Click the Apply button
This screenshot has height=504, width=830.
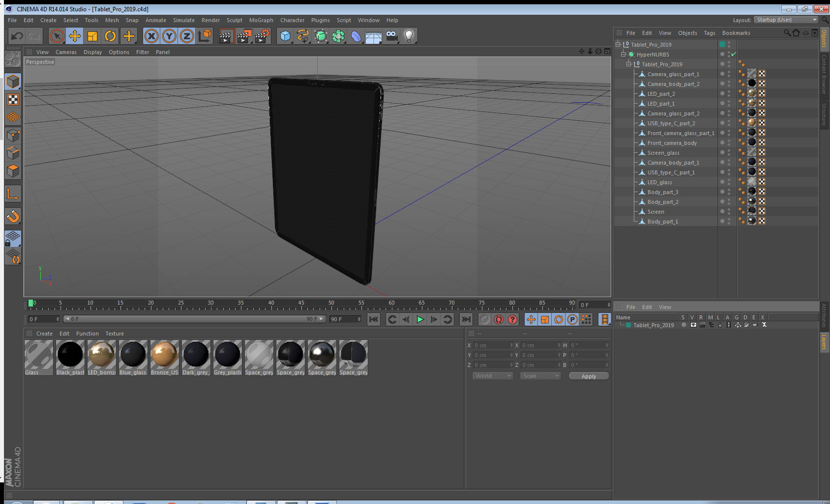[x=589, y=376]
